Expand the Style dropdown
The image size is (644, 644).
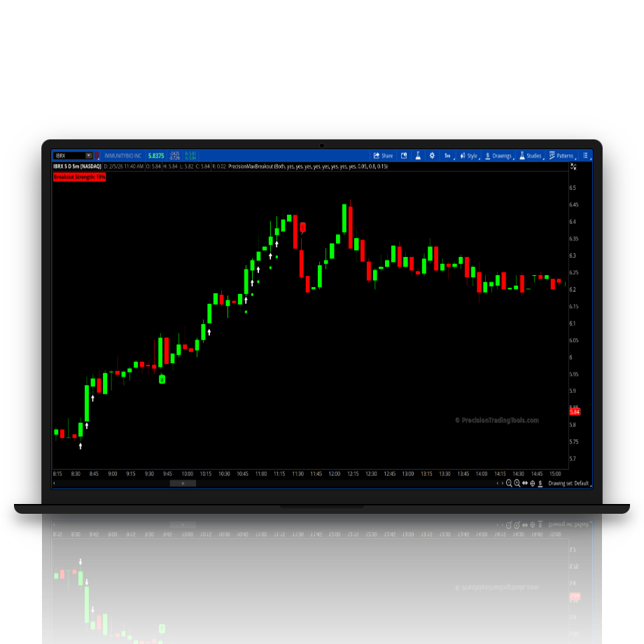[470, 155]
